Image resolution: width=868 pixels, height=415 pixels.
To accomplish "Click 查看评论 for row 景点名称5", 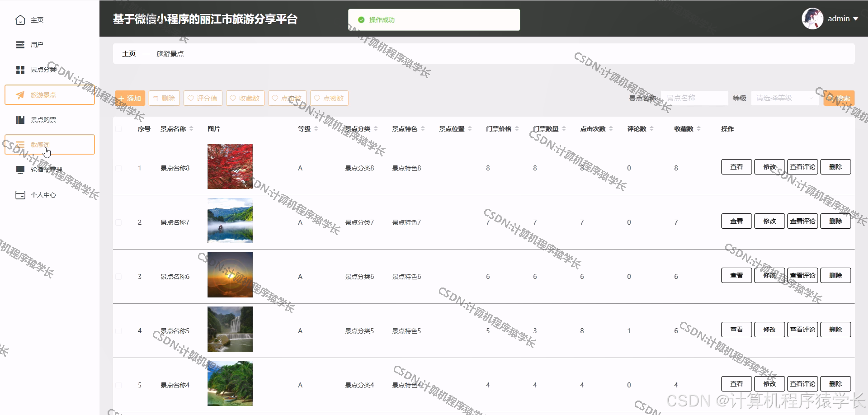I will (802, 330).
